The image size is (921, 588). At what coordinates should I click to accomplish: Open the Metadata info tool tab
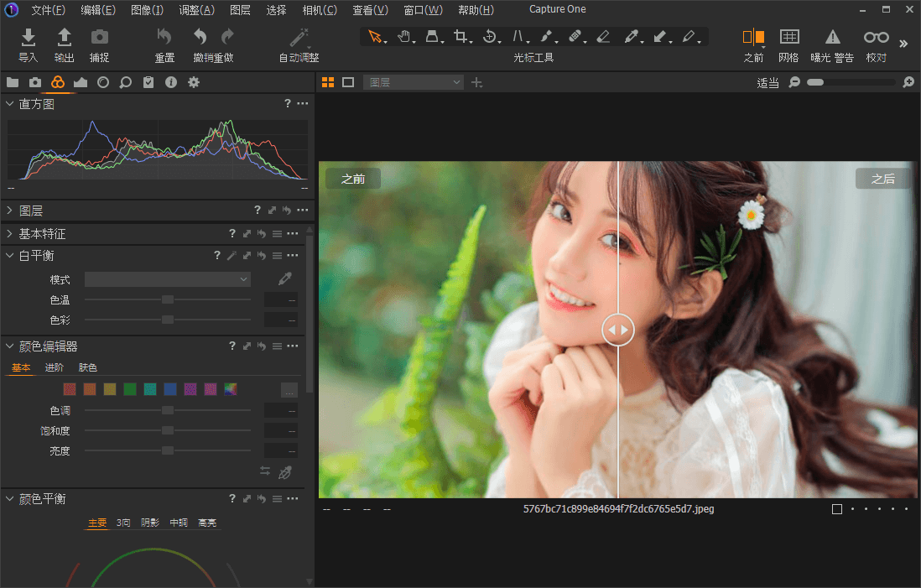(171, 82)
